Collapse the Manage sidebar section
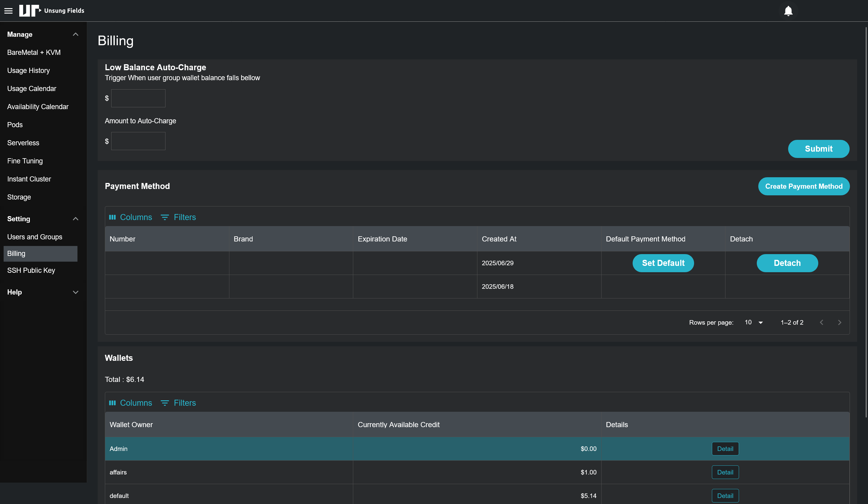The image size is (868, 504). (x=75, y=34)
